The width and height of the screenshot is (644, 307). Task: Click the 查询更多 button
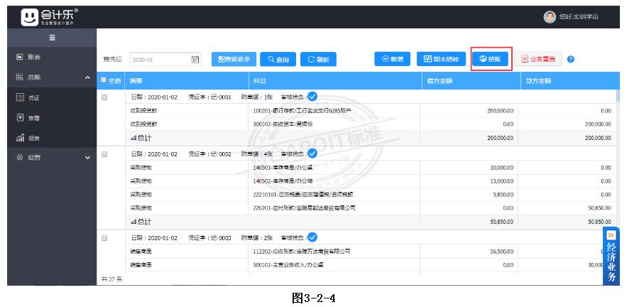coord(234,59)
